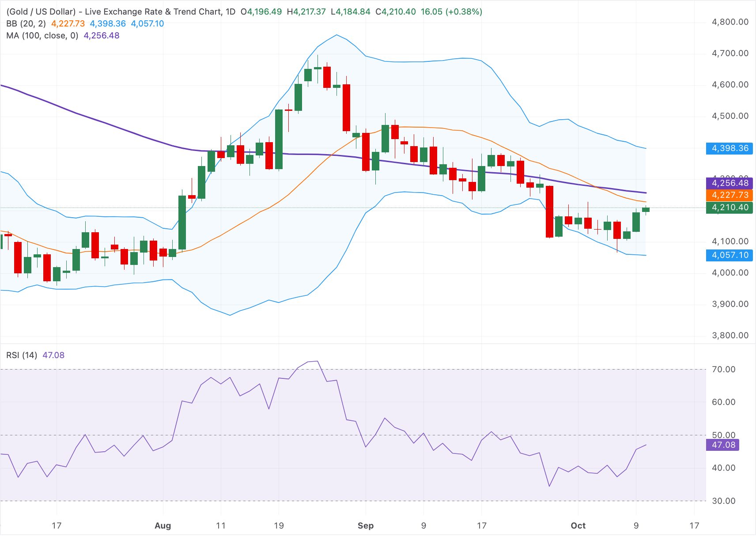Viewport: 756px width, 540px height.
Task: Click the Sep date label on time axis
Action: pos(366,525)
